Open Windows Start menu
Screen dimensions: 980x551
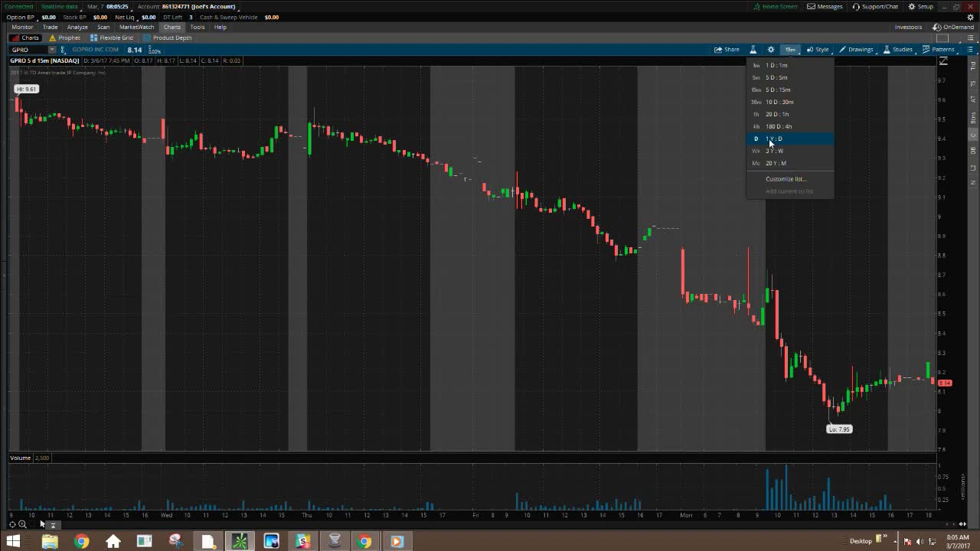coord(14,541)
